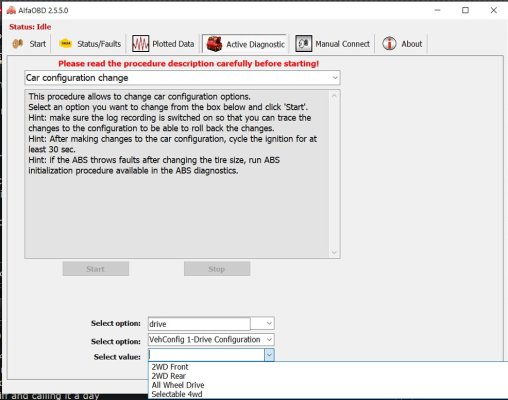Click the About info icon
The image size is (508, 400).
389,44
